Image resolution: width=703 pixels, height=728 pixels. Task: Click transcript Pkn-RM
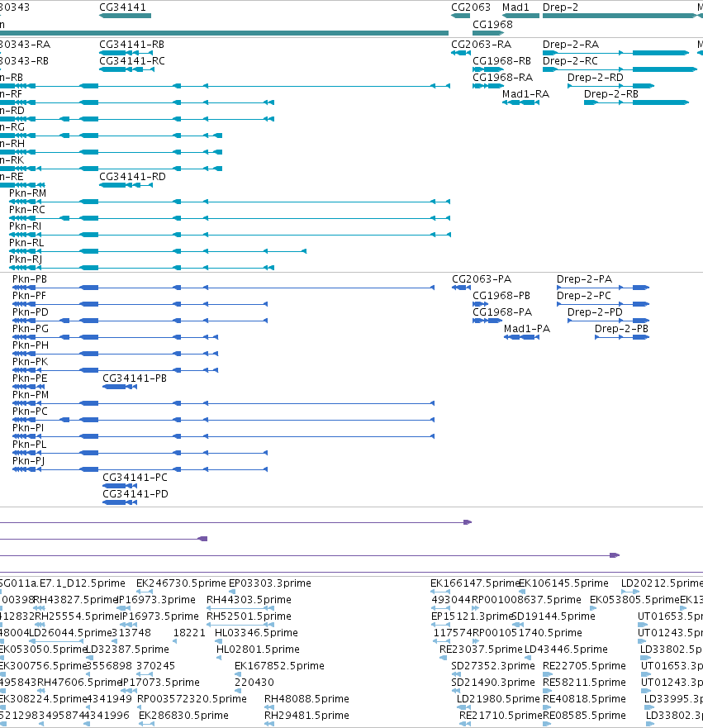28,193
